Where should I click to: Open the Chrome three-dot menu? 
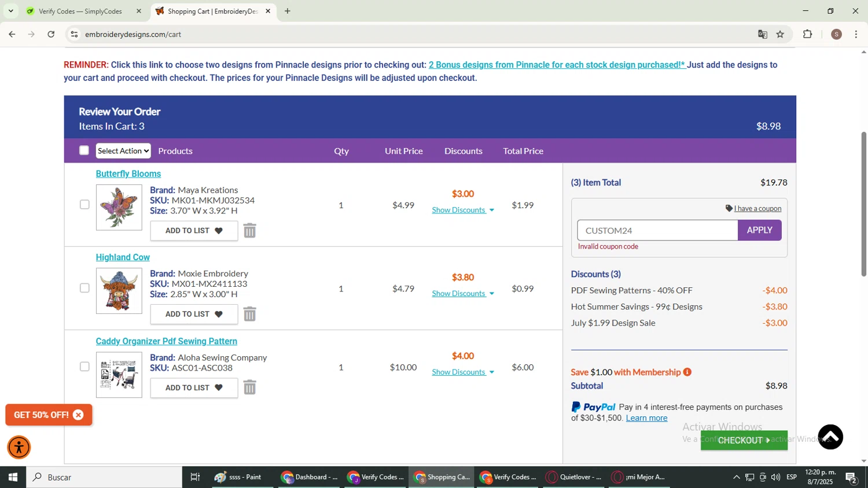(x=856, y=34)
